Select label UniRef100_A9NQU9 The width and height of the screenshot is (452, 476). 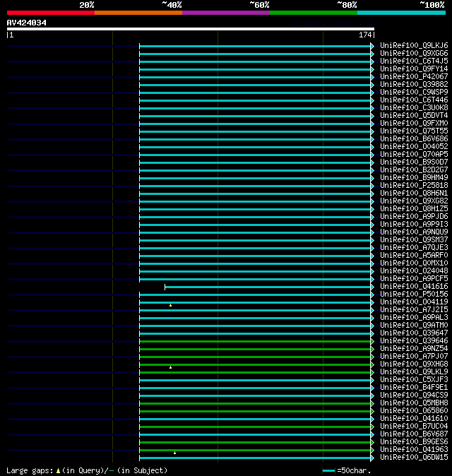coord(414,232)
